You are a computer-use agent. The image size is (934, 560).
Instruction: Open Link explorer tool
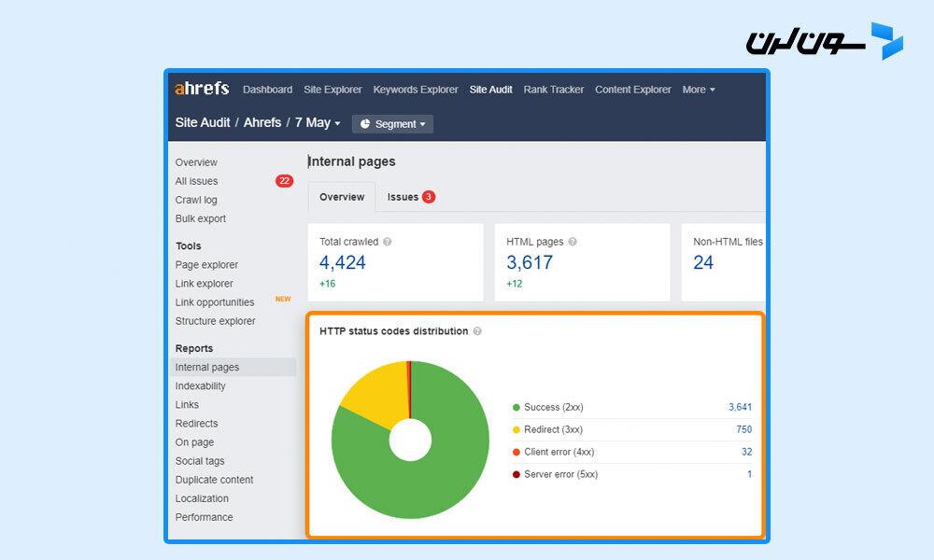tap(205, 284)
